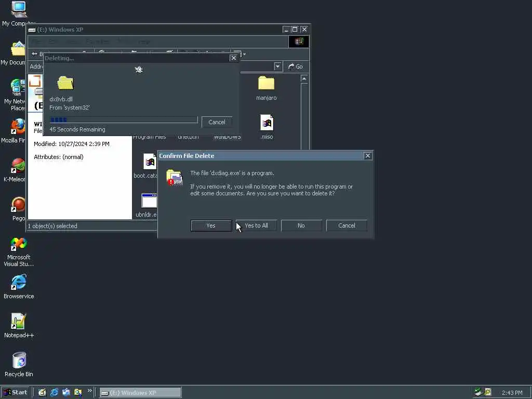This screenshot has width=532, height=399.
Task: Click the Go button in address bar
Action: (296, 66)
